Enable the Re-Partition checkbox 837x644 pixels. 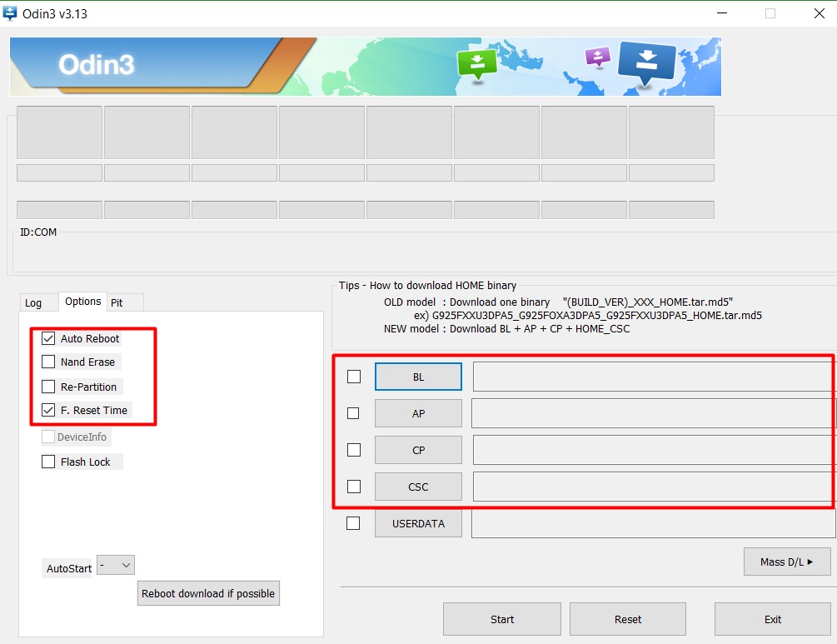coord(48,386)
